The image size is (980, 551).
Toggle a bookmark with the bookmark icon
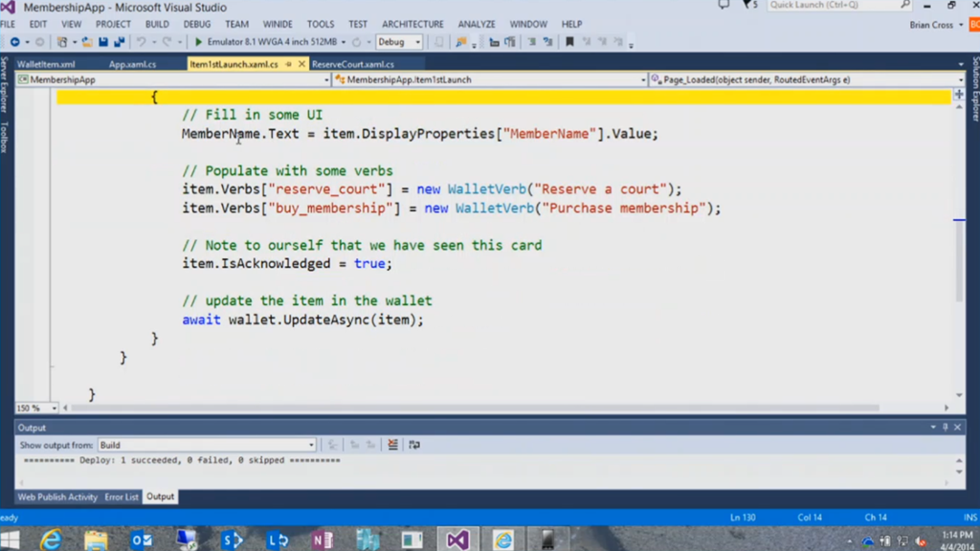[569, 42]
